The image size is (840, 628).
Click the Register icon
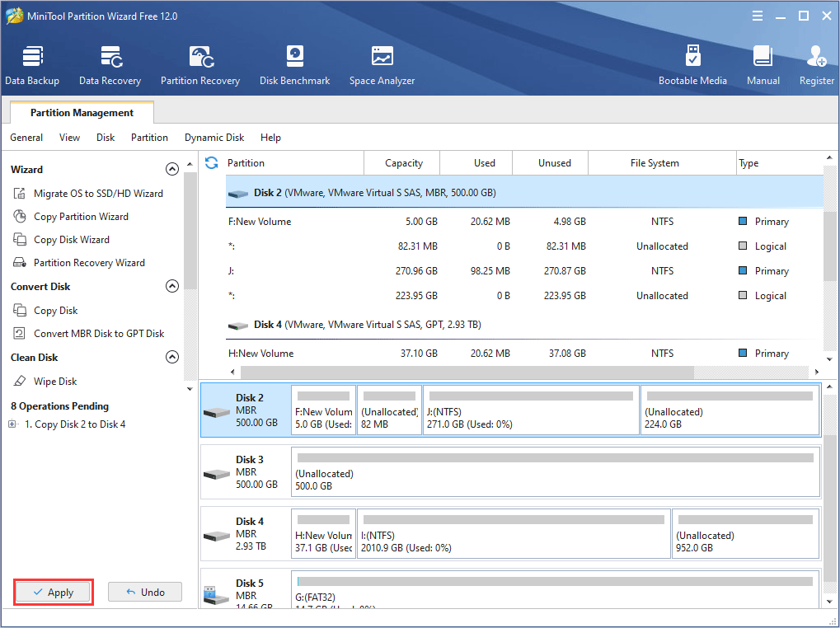click(x=816, y=56)
